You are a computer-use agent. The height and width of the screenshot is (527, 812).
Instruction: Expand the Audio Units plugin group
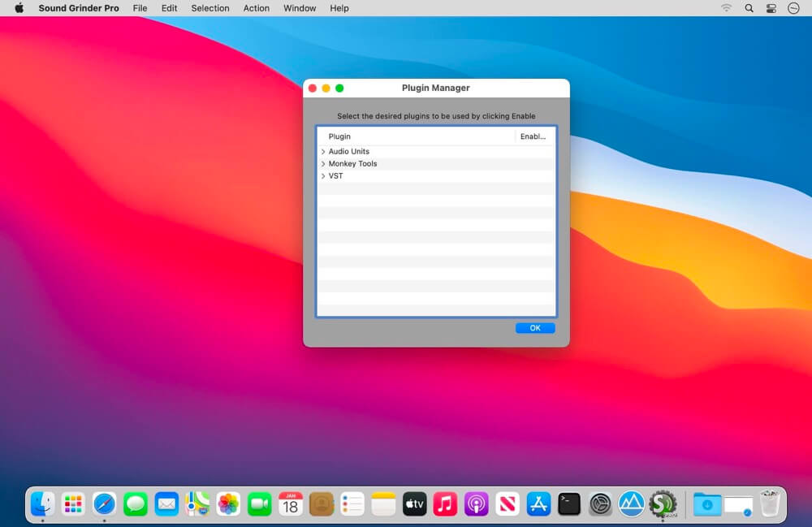[323, 152]
